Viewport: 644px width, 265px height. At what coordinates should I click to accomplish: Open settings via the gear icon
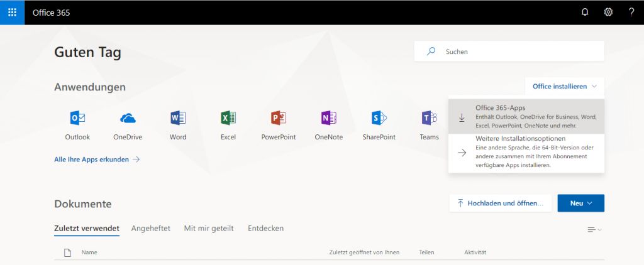pyautogui.click(x=608, y=12)
